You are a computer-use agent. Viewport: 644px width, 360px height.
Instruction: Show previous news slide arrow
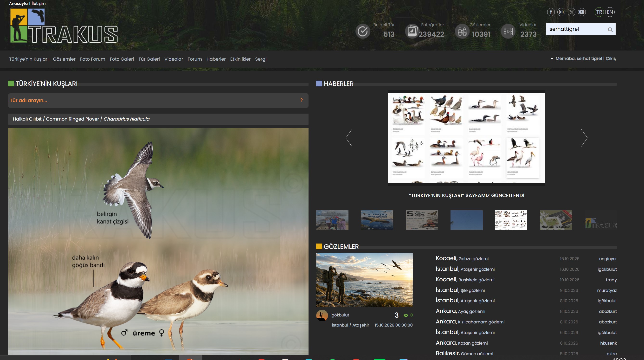tap(349, 138)
